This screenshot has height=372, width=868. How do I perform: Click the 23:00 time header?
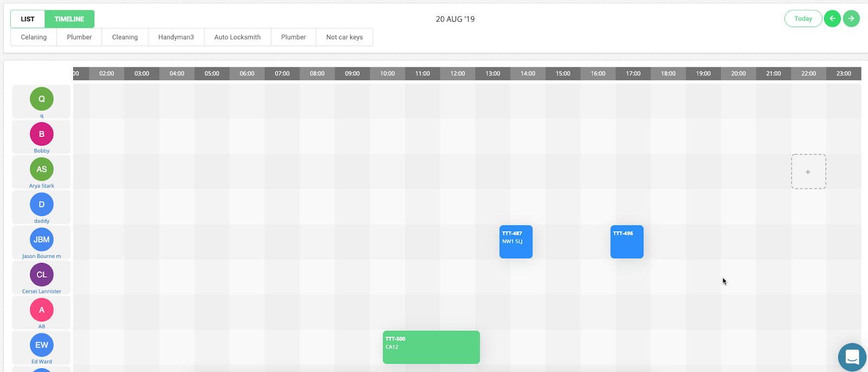coord(844,73)
